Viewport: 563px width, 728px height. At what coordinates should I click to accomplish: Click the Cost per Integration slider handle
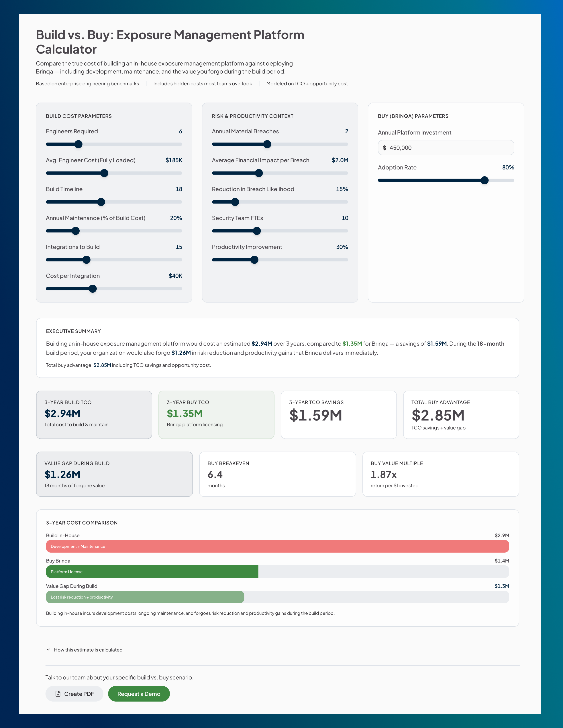point(93,289)
